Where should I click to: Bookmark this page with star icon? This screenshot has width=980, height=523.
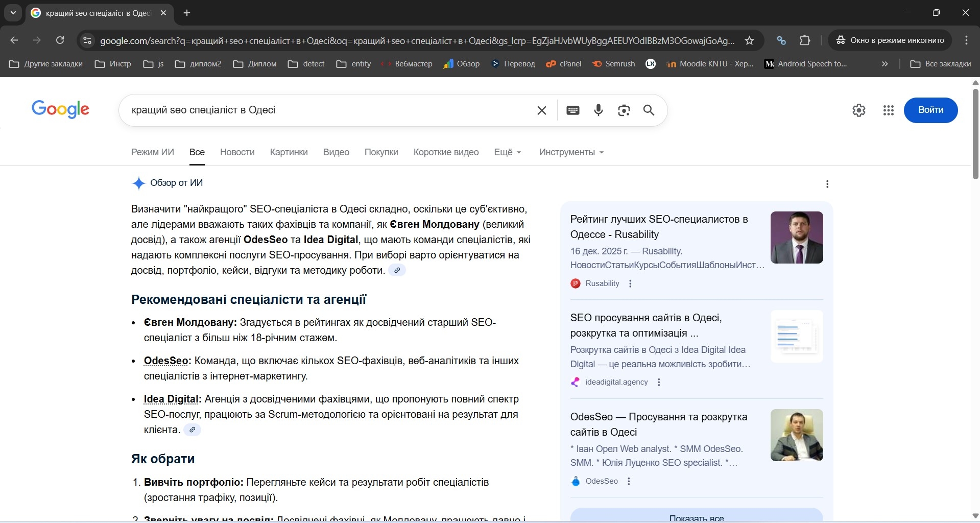click(x=749, y=40)
